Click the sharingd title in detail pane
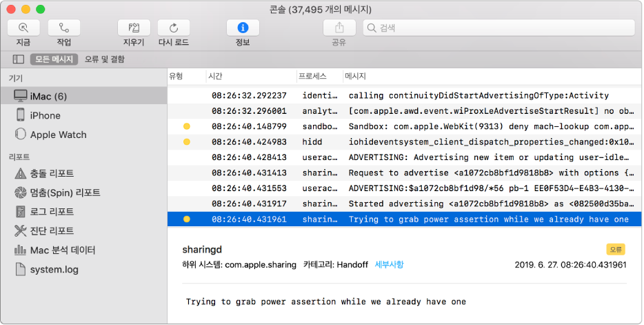 tap(202, 249)
